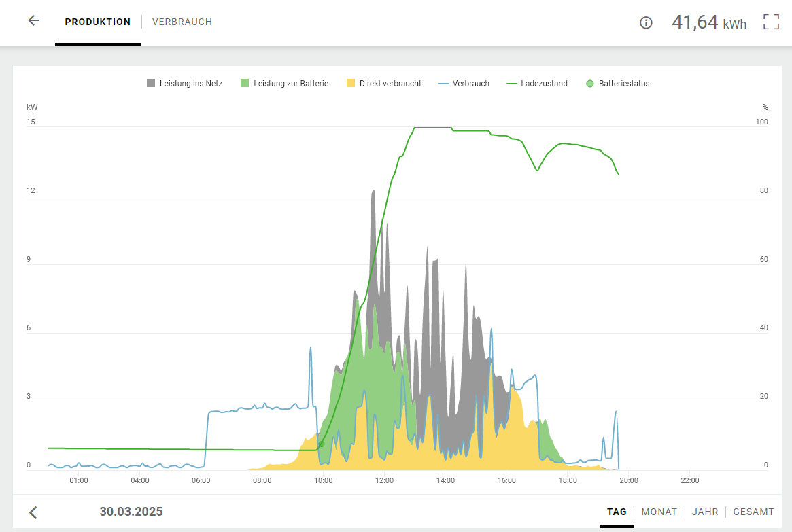Image resolution: width=792 pixels, height=532 pixels.
Task: Open the info icon beside 41,64 kWh
Action: 646,22
